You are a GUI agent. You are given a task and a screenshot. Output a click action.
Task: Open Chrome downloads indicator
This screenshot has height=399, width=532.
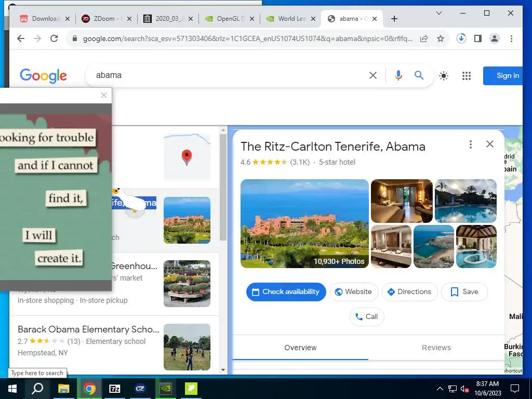coord(461,38)
